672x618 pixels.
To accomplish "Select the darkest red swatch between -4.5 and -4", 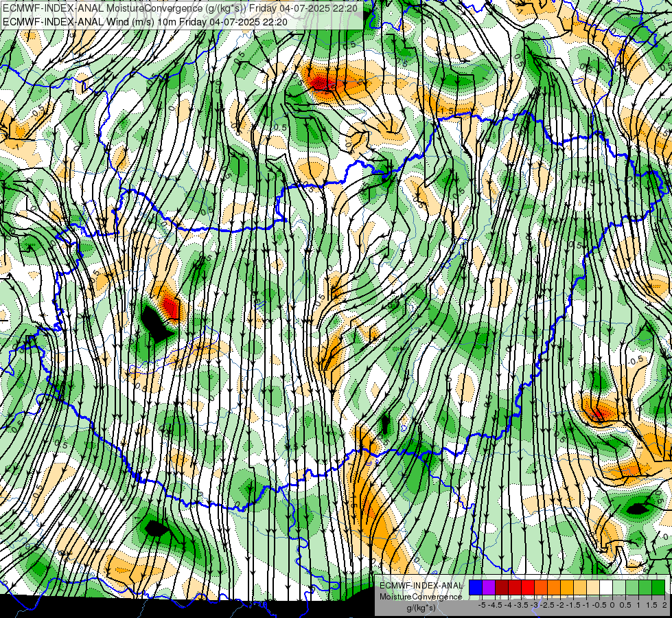I will click(502, 588).
